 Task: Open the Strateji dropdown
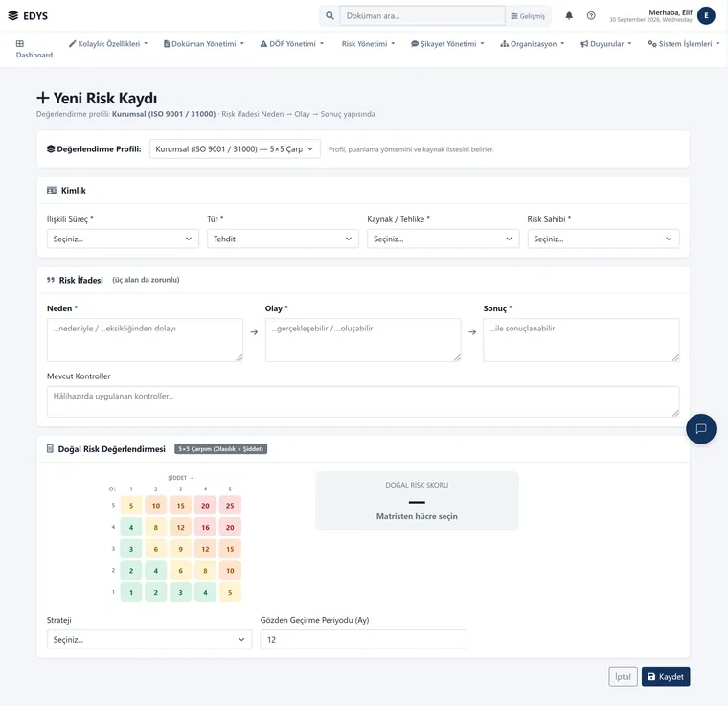pyautogui.click(x=149, y=639)
